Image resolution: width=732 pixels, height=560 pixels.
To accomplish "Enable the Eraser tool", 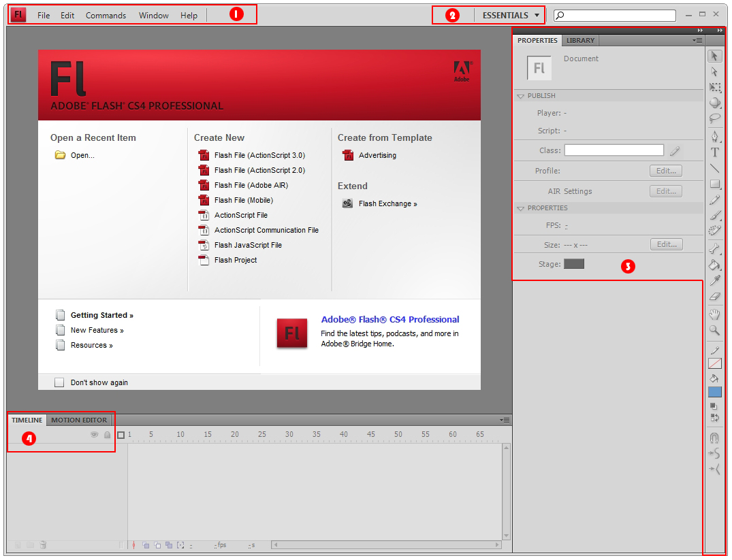I will pyautogui.click(x=715, y=297).
